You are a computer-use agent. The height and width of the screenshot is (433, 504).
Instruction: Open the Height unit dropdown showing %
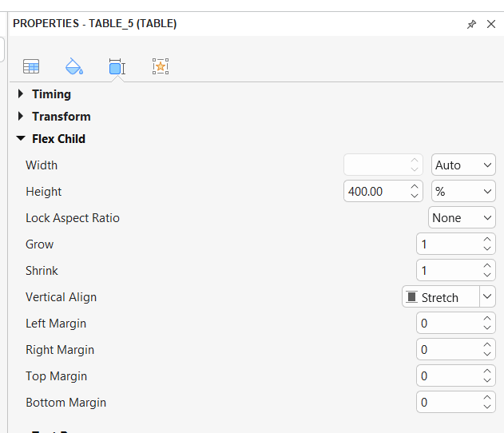click(x=463, y=192)
